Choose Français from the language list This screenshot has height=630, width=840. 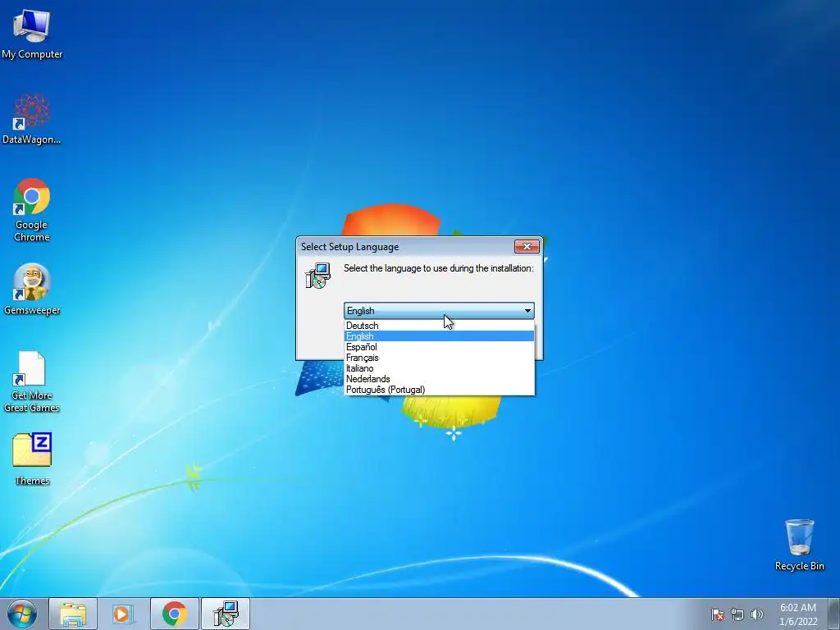pos(439,358)
